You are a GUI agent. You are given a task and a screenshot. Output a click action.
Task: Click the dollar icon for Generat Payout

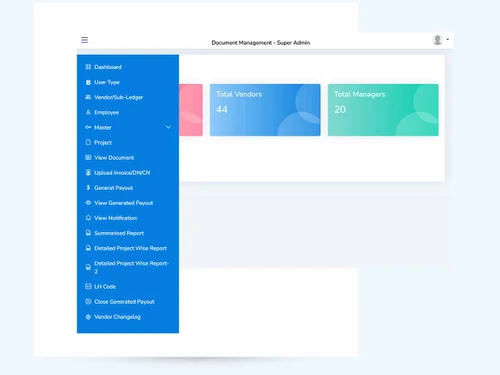point(88,188)
